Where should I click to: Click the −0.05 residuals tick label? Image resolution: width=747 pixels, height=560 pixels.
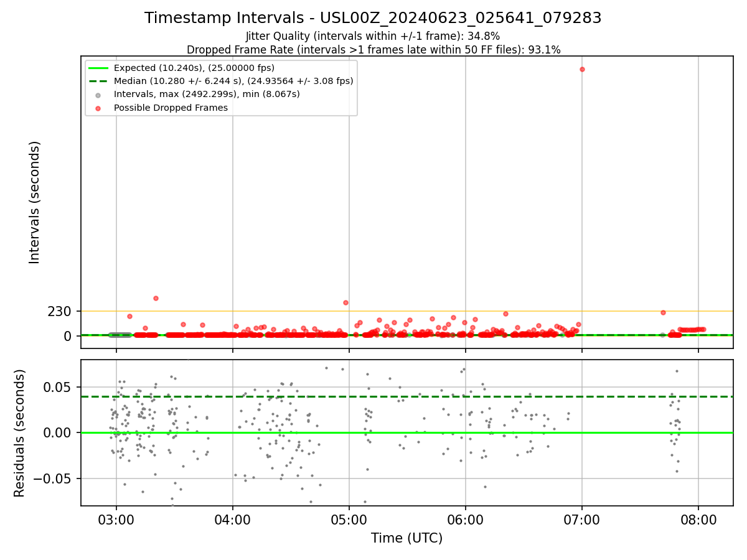(x=54, y=478)
